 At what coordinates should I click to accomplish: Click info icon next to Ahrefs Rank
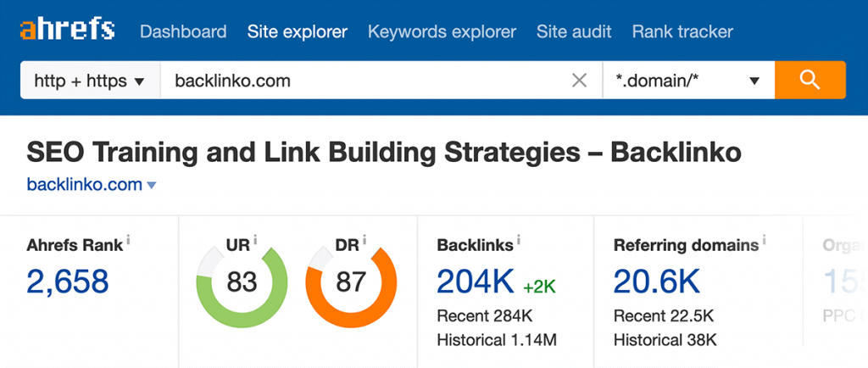[x=129, y=242]
